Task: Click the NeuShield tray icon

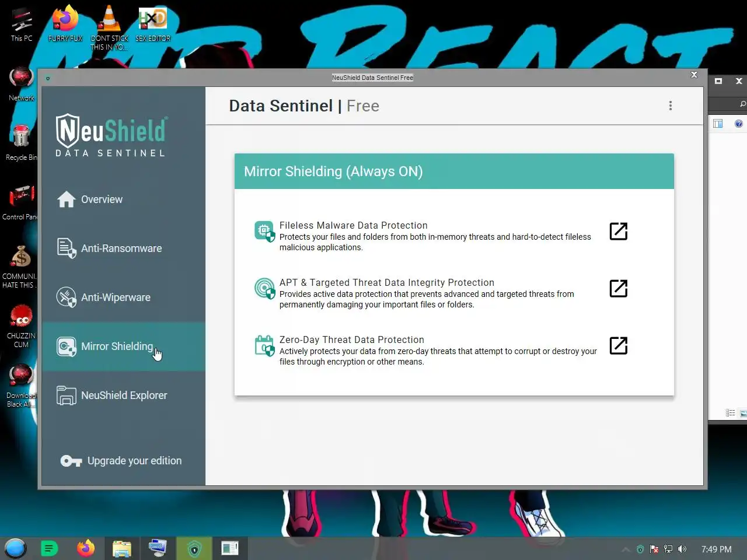Action: tap(640, 549)
